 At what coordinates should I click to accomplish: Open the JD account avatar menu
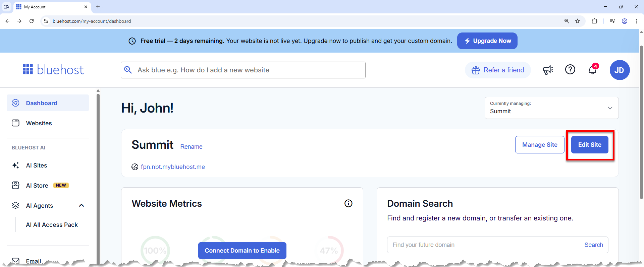(620, 70)
